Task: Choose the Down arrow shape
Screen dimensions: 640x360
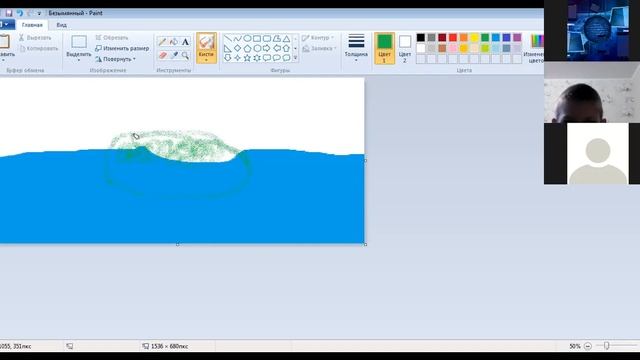Action: [x=228, y=58]
